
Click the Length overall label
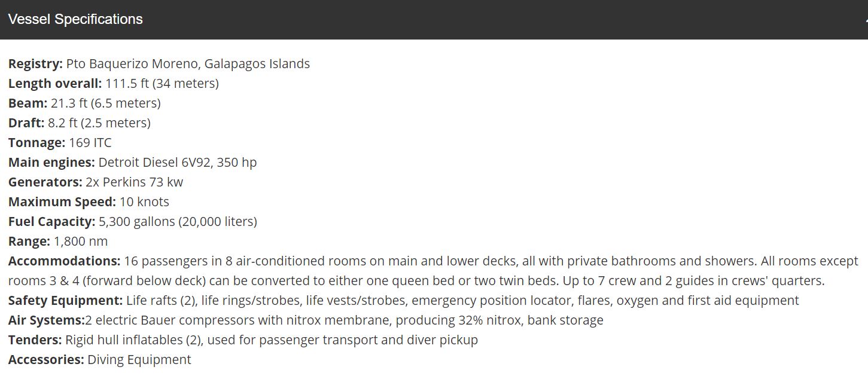click(x=55, y=84)
